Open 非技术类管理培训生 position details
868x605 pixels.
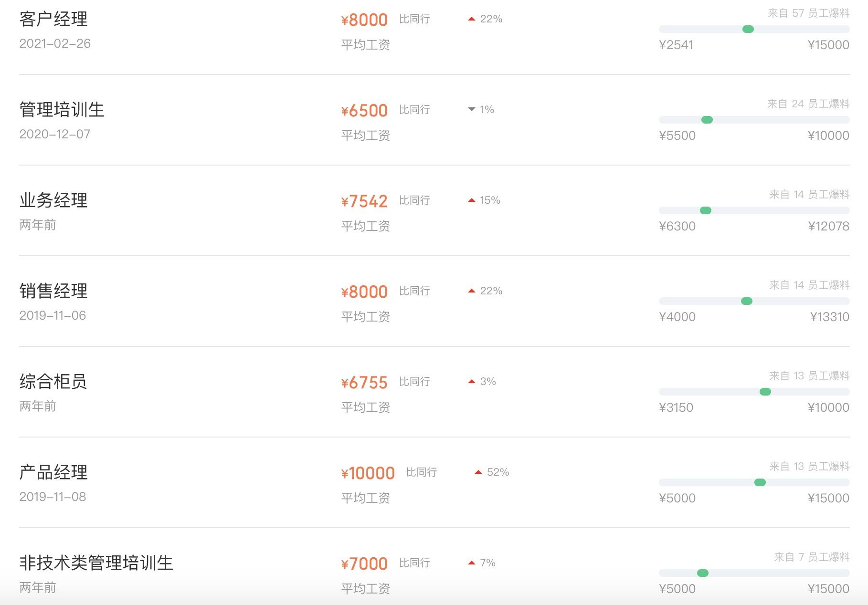pos(96,563)
